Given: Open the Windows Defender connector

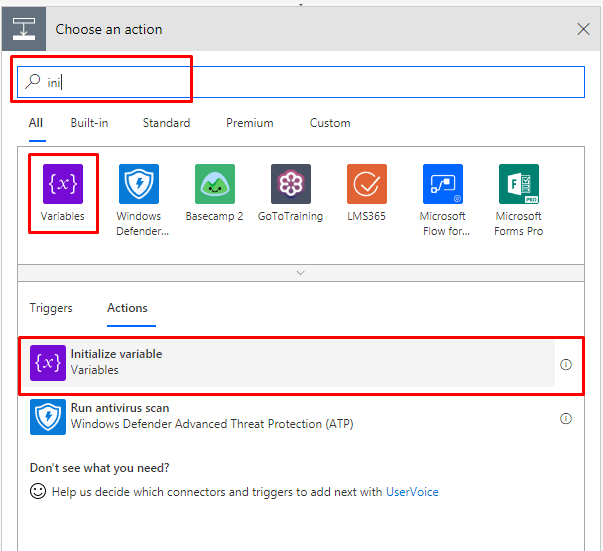Looking at the screenshot, I should 139,184.
